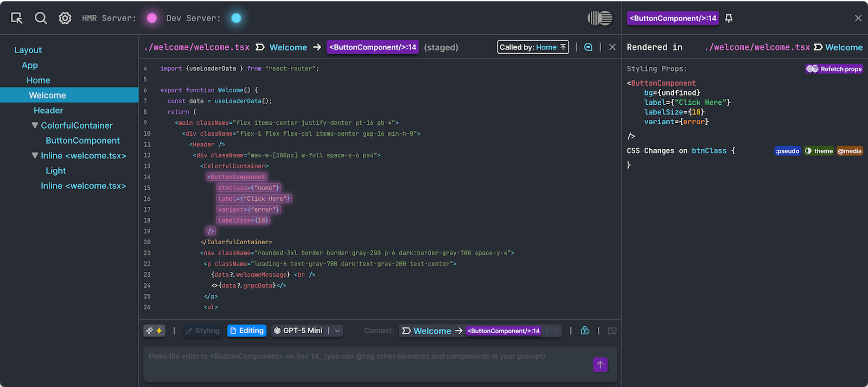Viewport: 868px width, 387px height.
Task: Collapse the ColorfulContainer tree node
Action: point(35,125)
